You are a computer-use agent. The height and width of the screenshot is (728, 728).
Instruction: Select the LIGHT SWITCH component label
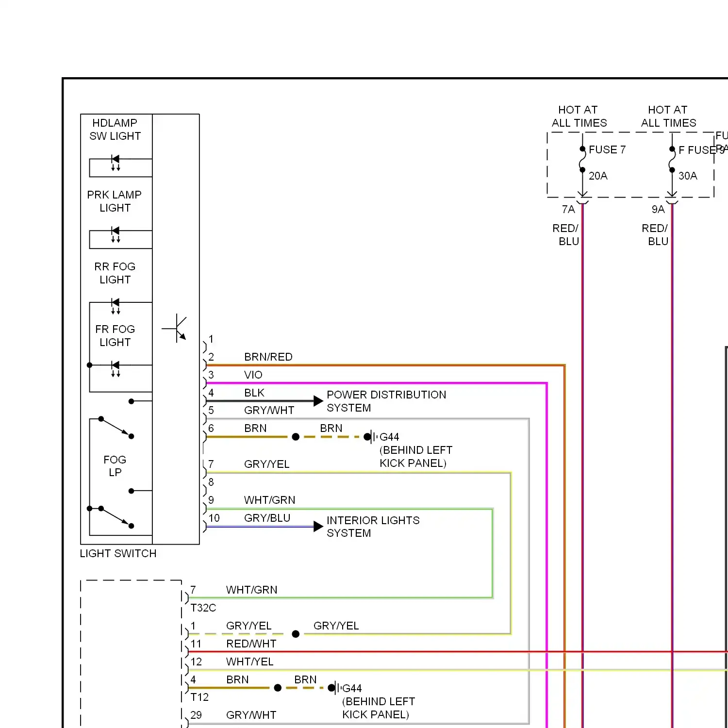pos(118,554)
